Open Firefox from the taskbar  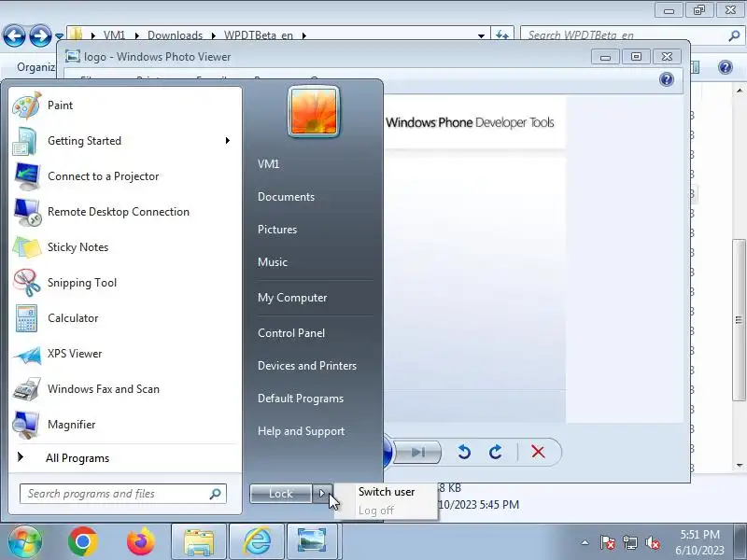(x=141, y=542)
